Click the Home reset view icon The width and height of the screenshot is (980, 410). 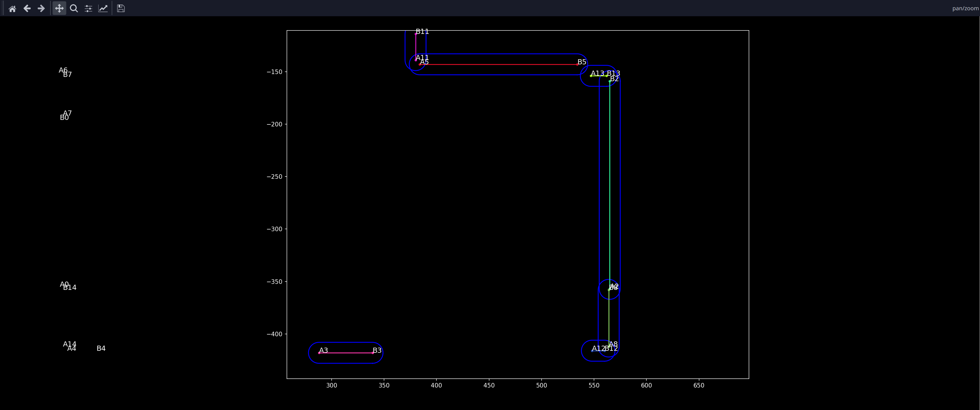coord(12,8)
